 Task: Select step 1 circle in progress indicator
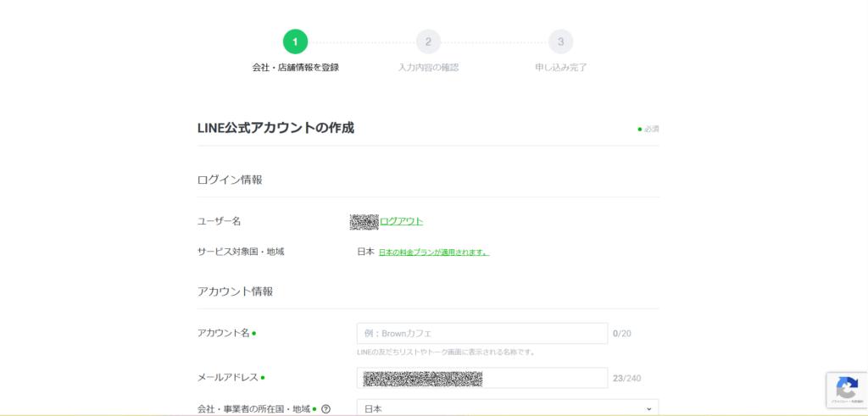pos(295,42)
